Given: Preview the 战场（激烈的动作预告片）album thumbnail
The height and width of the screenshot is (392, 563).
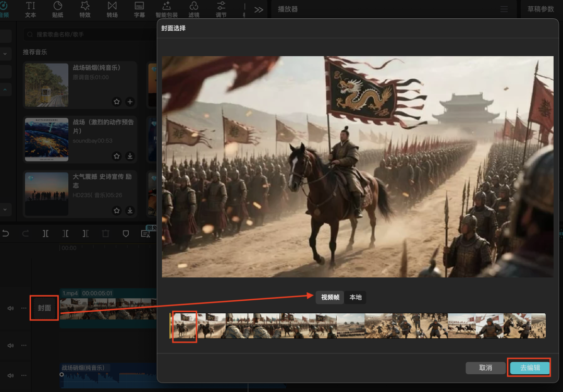Looking at the screenshot, I should (47, 139).
